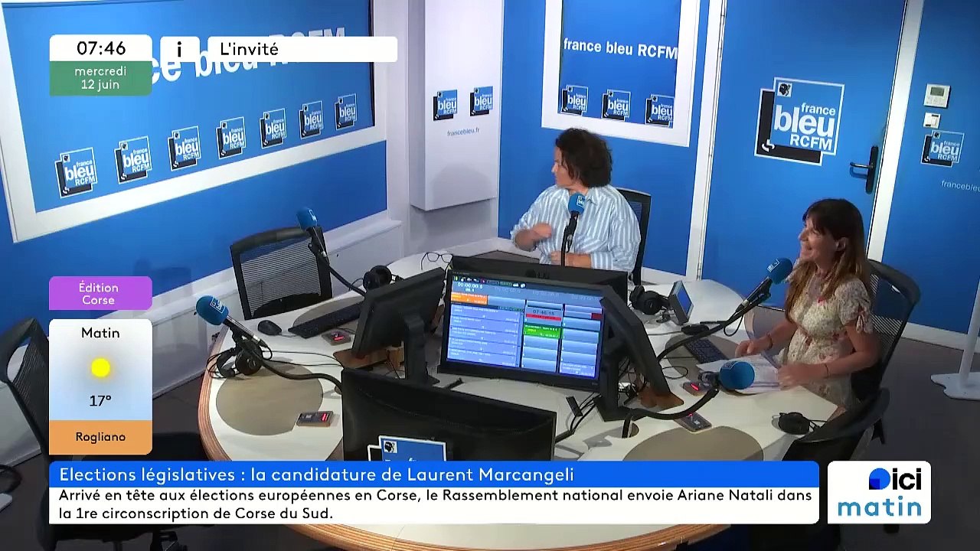This screenshot has width=980, height=551.
Task: Click the info 'i' icon
Action: tap(180, 49)
